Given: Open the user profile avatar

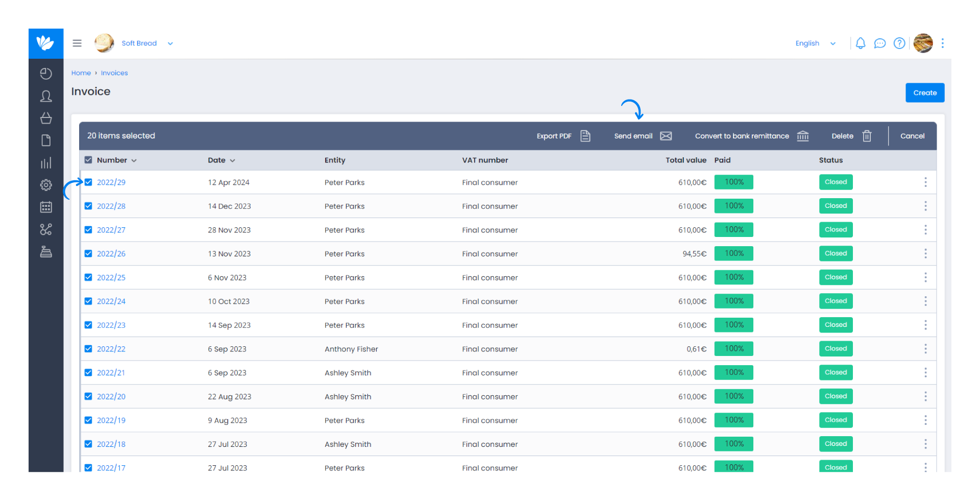Looking at the screenshot, I should 923,43.
